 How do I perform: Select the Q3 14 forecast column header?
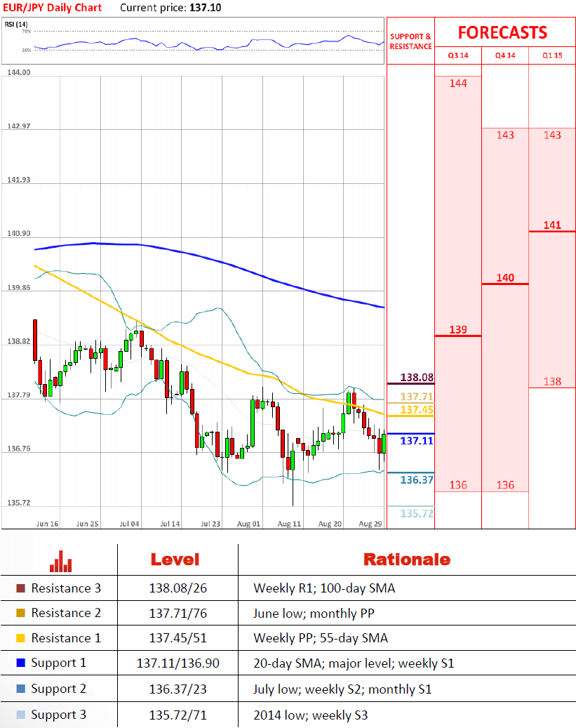point(458,55)
